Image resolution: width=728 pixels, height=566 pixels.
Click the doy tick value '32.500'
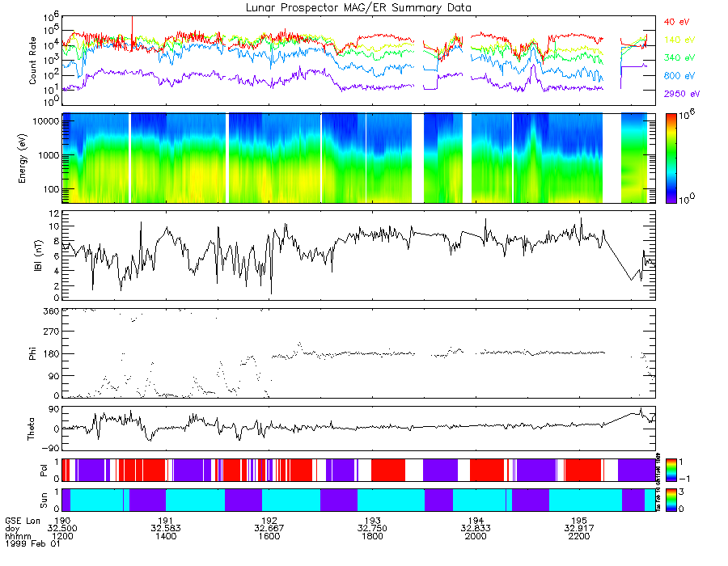point(62,529)
